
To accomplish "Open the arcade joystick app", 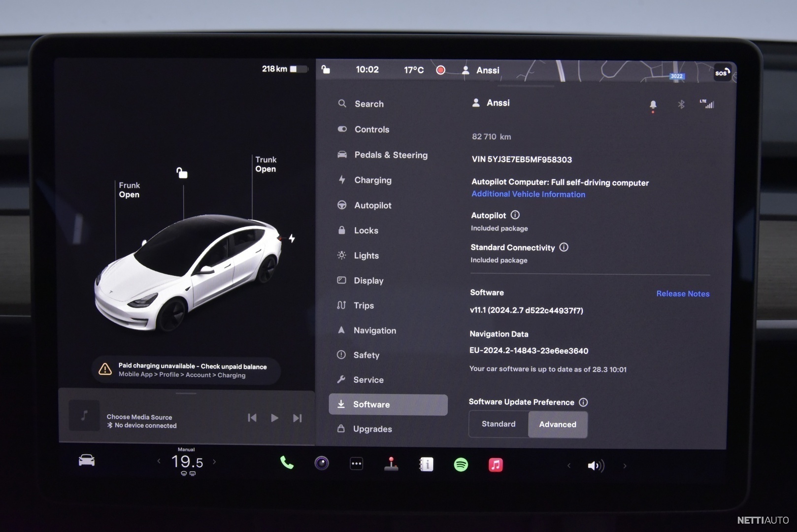I will (x=391, y=464).
